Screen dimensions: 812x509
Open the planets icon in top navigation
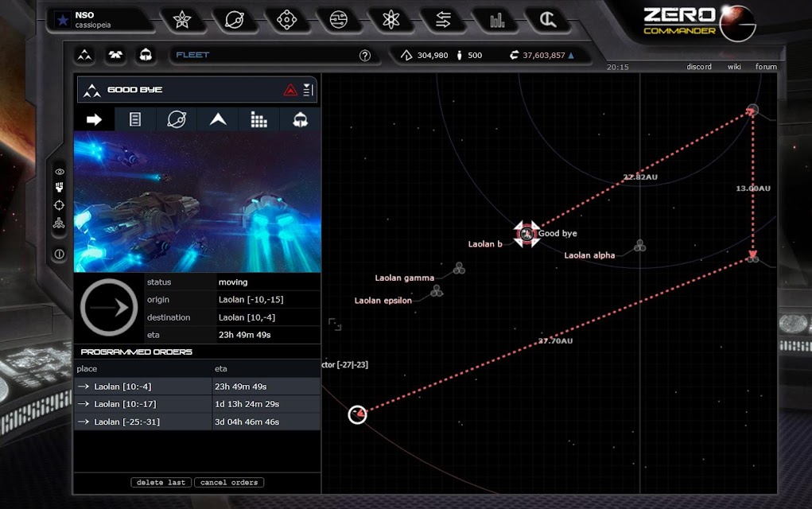click(234, 20)
